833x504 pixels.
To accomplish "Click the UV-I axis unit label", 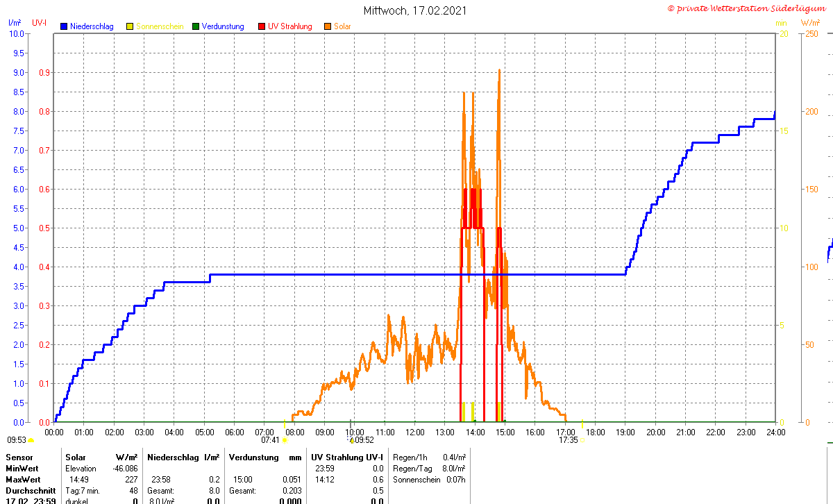I will tap(40, 23).
